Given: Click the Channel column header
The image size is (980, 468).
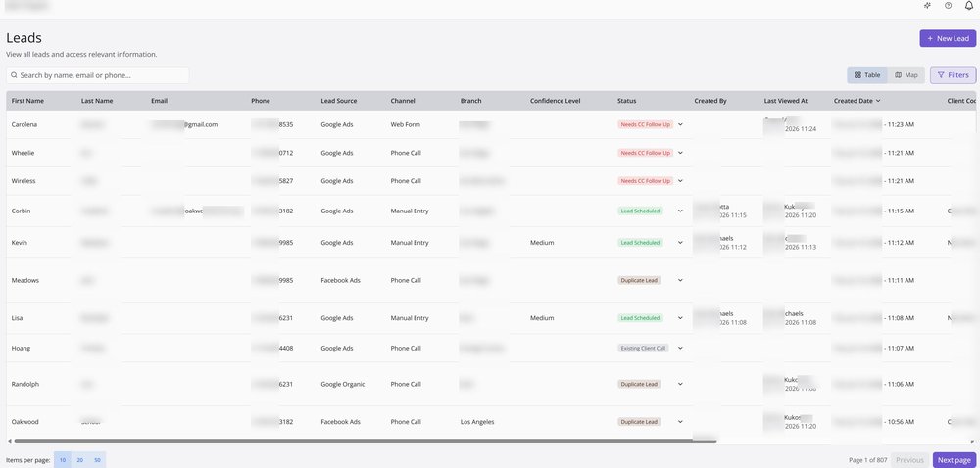Looking at the screenshot, I should (x=403, y=101).
